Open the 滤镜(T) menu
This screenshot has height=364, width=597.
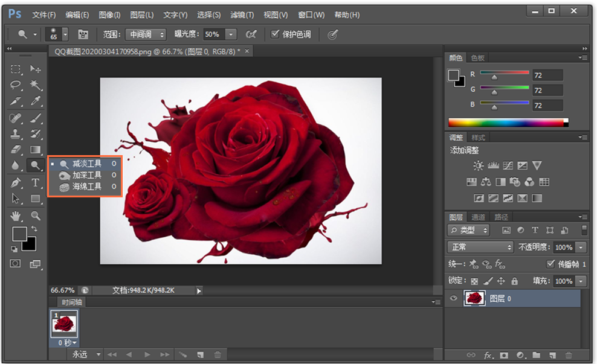pyautogui.click(x=242, y=14)
